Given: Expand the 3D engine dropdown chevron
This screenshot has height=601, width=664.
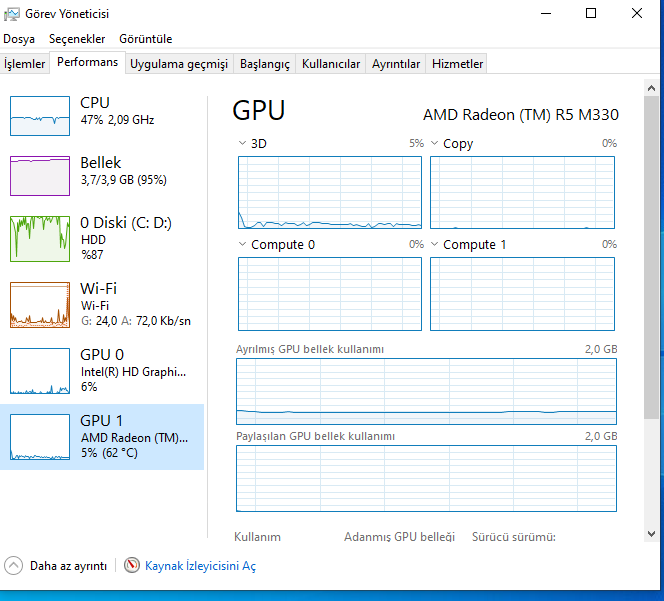Looking at the screenshot, I should [x=242, y=143].
